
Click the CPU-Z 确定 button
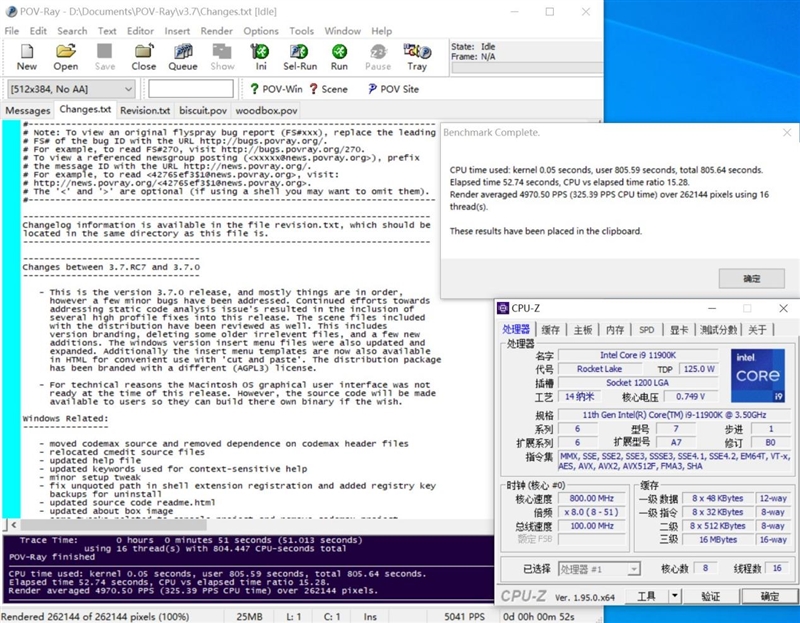[769, 596]
